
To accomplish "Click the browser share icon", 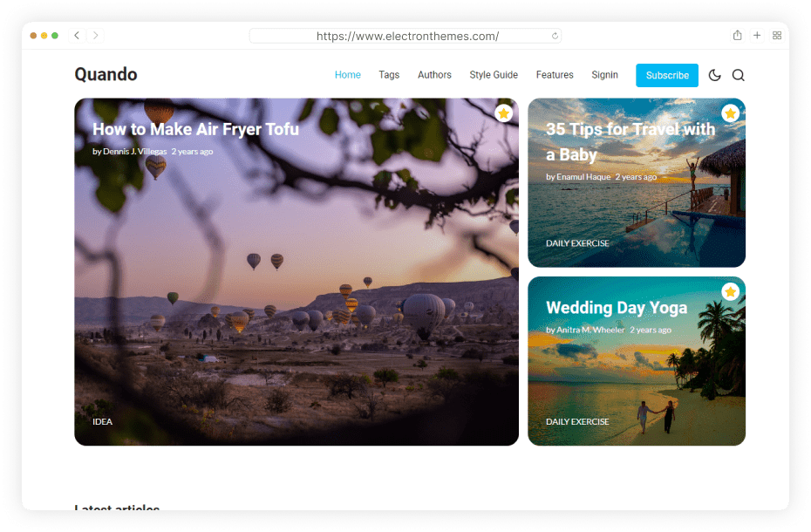I will point(737,36).
